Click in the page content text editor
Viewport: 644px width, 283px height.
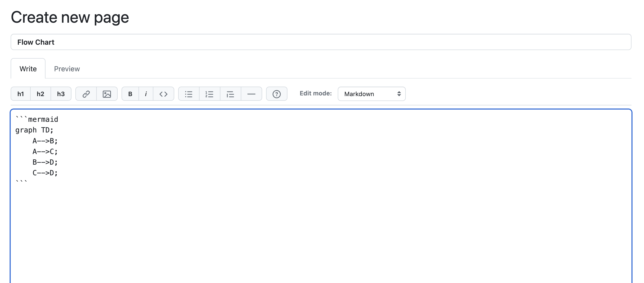click(321, 196)
